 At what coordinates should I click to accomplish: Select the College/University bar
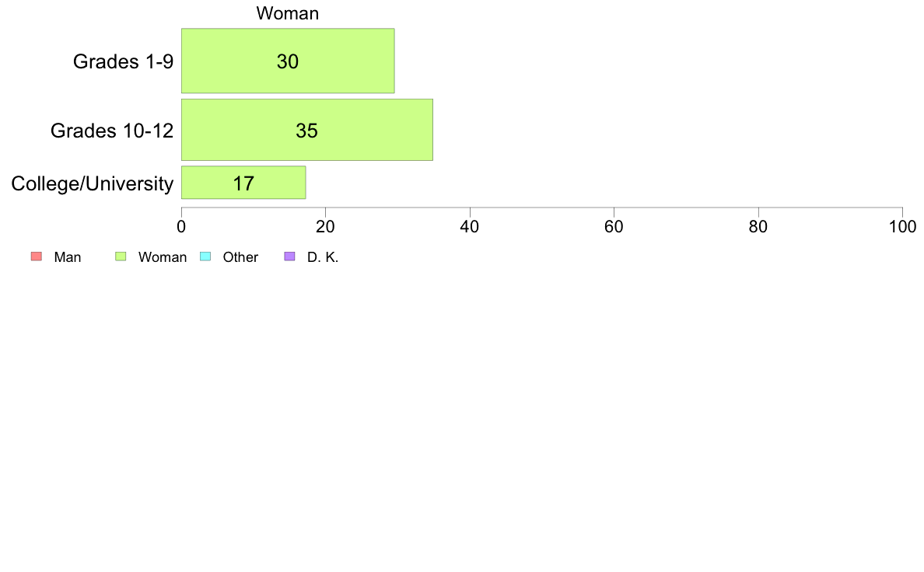[243, 183]
